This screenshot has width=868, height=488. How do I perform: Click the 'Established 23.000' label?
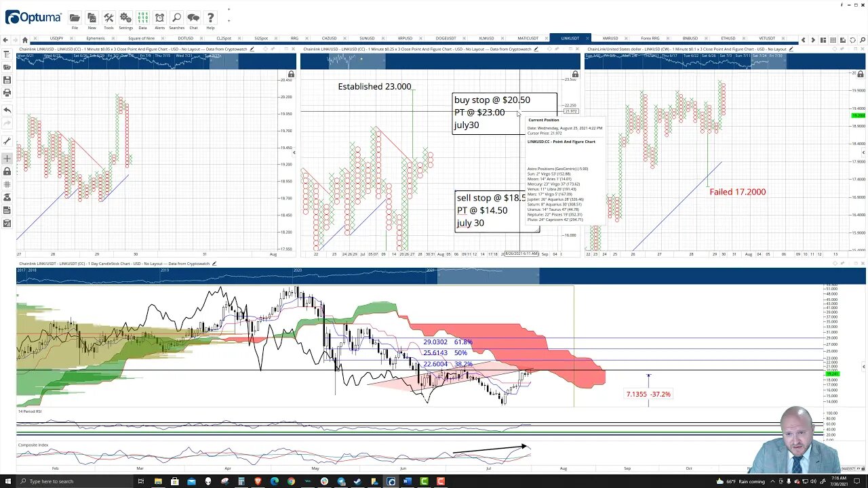(374, 87)
